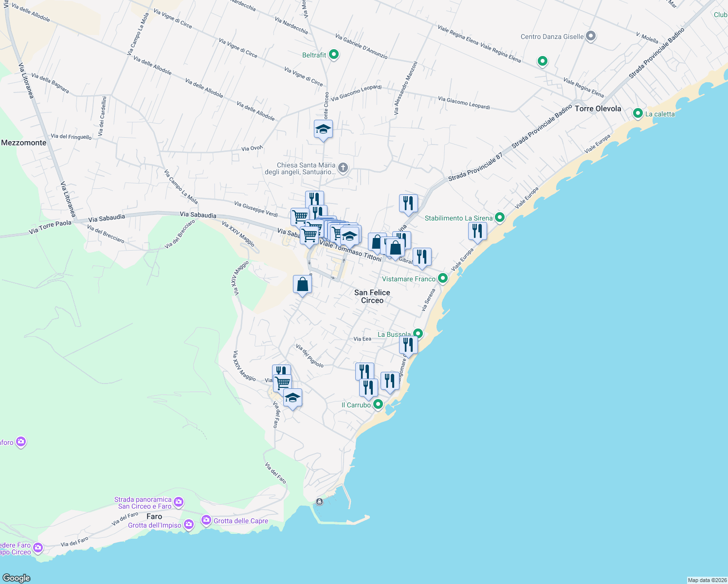Click the Google logo
This screenshot has width=728, height=584.
coord(17,578)
